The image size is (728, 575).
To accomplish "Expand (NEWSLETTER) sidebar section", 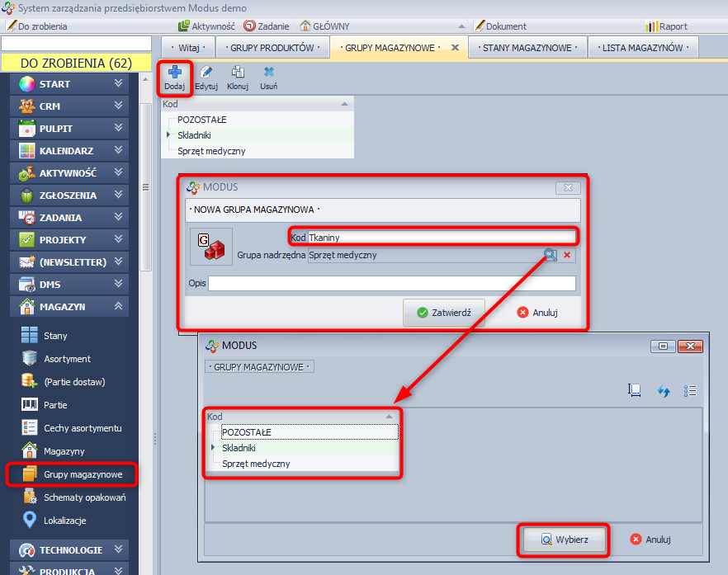I will point(69,262).
